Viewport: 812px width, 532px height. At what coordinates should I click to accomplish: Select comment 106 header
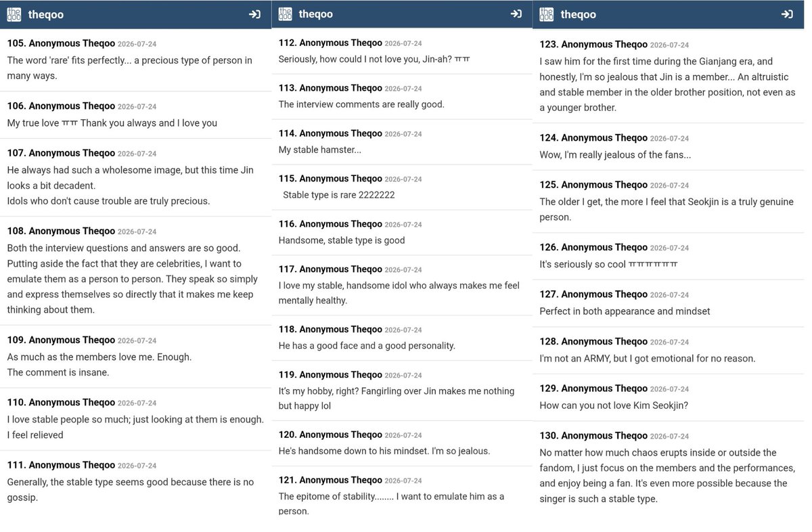82,106
